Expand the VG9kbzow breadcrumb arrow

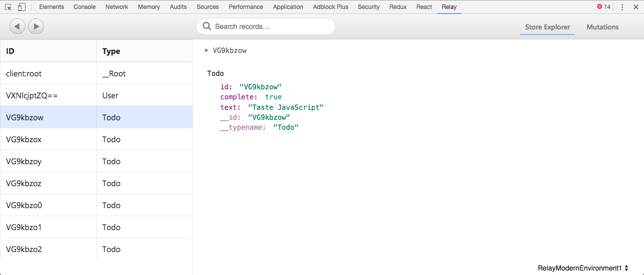coord(207,50)
